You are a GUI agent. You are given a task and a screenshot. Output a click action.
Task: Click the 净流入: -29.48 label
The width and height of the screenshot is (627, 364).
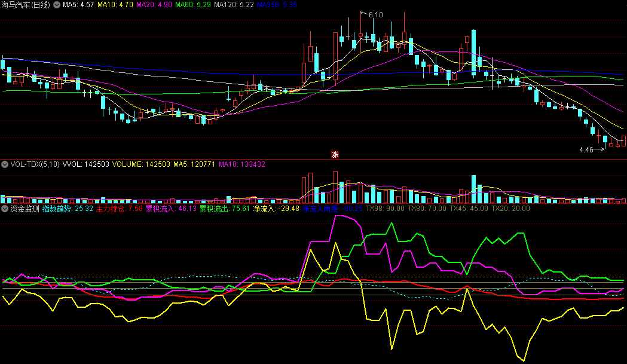276,209
